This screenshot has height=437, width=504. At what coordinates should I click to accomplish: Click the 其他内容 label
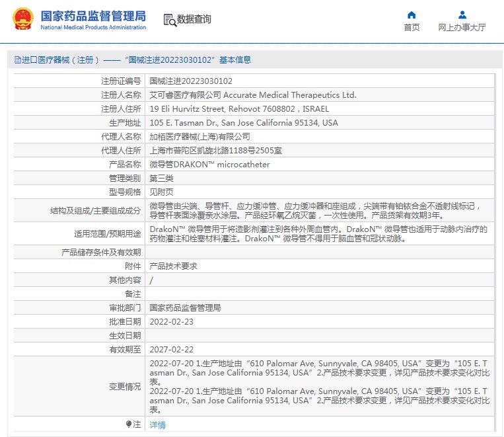tap(125, 280)
